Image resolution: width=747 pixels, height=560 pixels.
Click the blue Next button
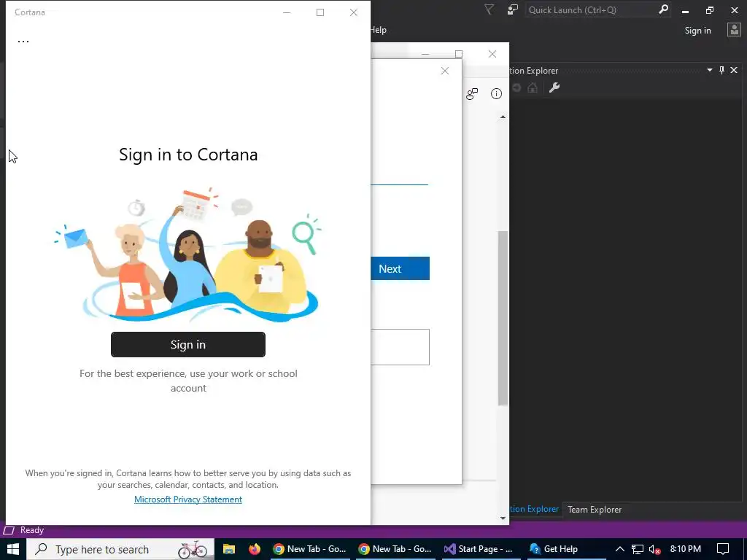coord(400,268)
